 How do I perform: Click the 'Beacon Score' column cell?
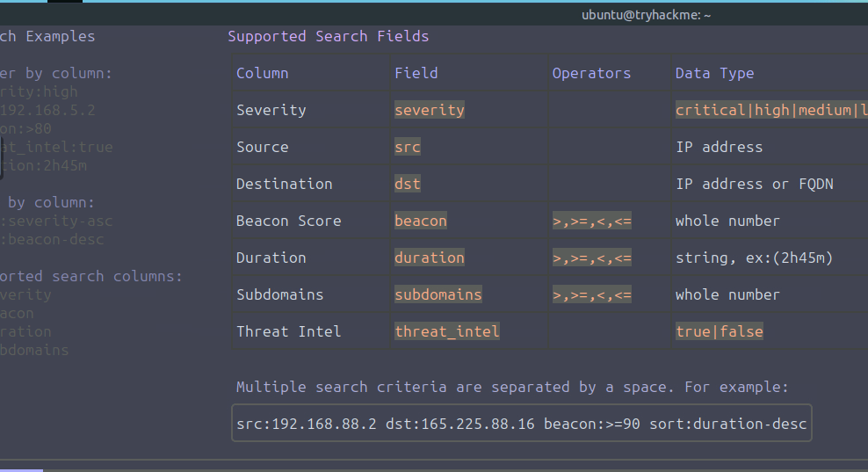tap(289, 221)
